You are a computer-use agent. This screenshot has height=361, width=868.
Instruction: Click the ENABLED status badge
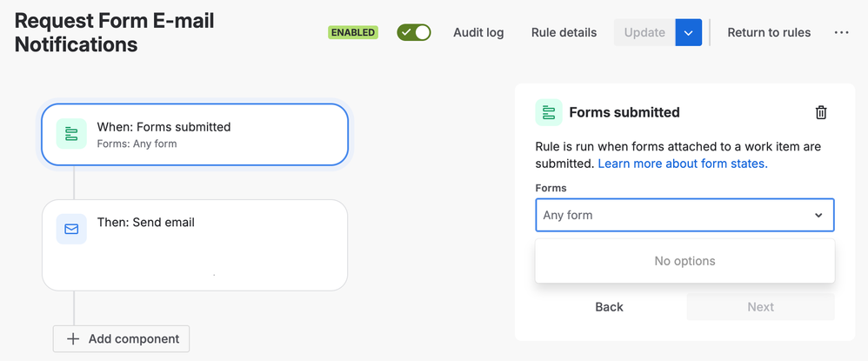click(x=353, y=33)
